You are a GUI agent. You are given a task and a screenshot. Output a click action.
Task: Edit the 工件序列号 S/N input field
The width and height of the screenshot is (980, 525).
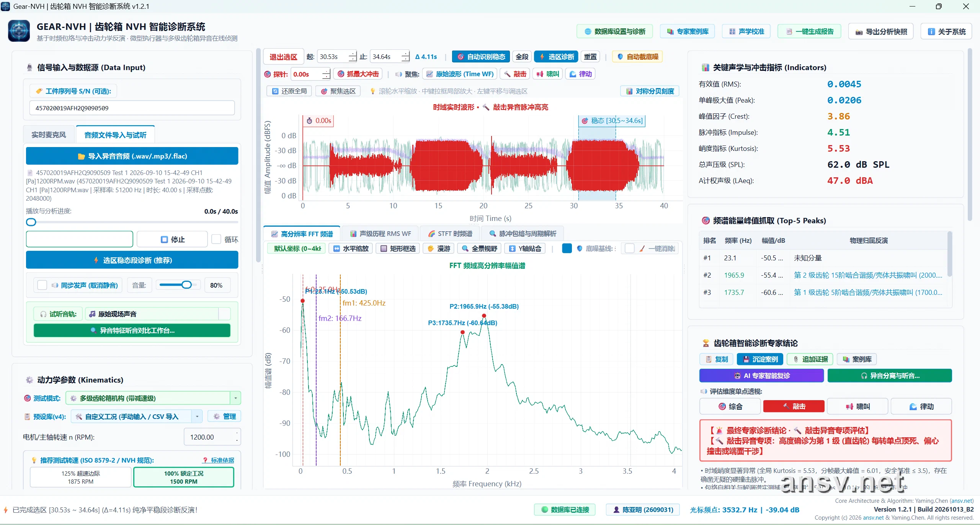[x=132, y=108]
